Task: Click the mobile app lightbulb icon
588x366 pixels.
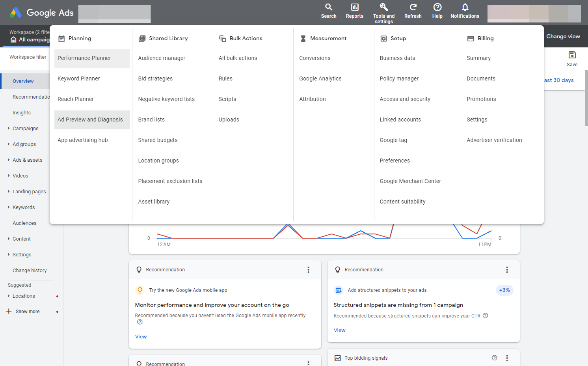Action: click(140, 290)
